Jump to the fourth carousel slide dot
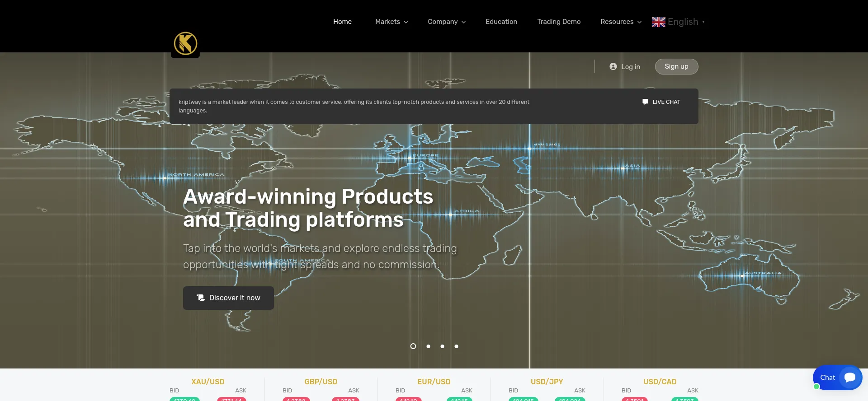Screen dimensions: 868x401 [456, 346]
